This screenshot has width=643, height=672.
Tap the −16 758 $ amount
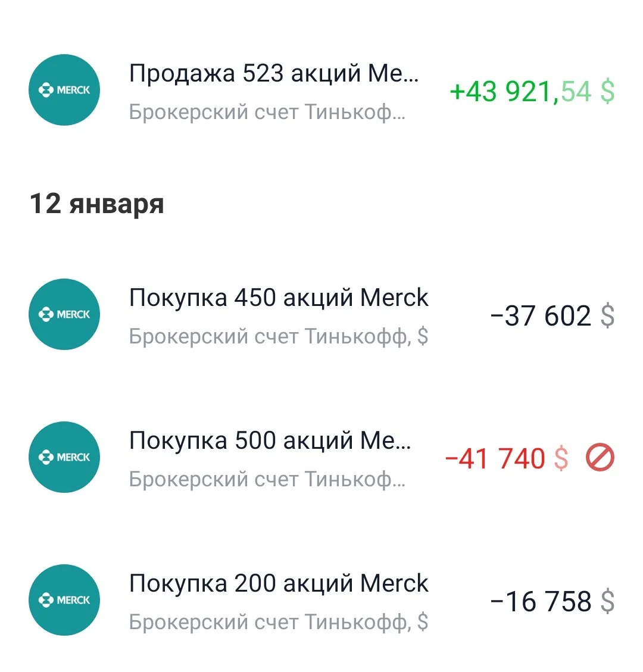click(x=553, y=602)
